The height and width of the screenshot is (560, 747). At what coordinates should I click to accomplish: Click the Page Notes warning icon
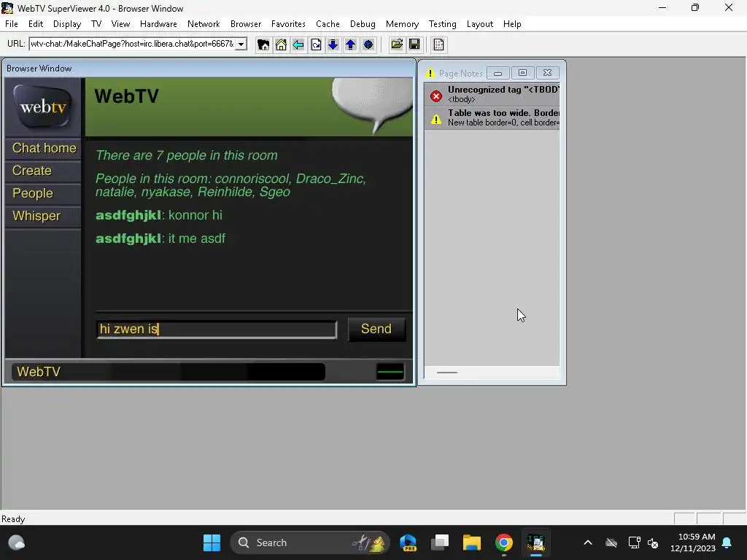[x=430, y=74]
